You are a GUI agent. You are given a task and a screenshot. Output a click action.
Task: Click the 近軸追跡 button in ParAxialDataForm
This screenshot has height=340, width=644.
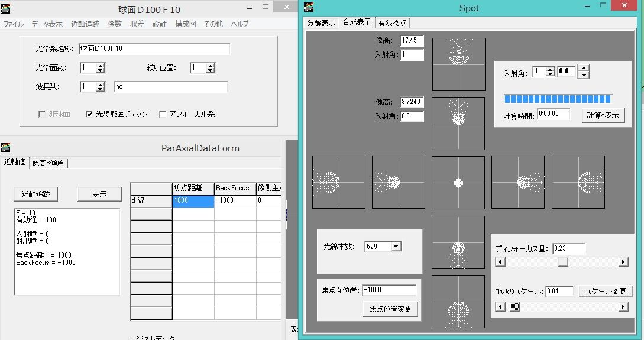tap(35, 194)
